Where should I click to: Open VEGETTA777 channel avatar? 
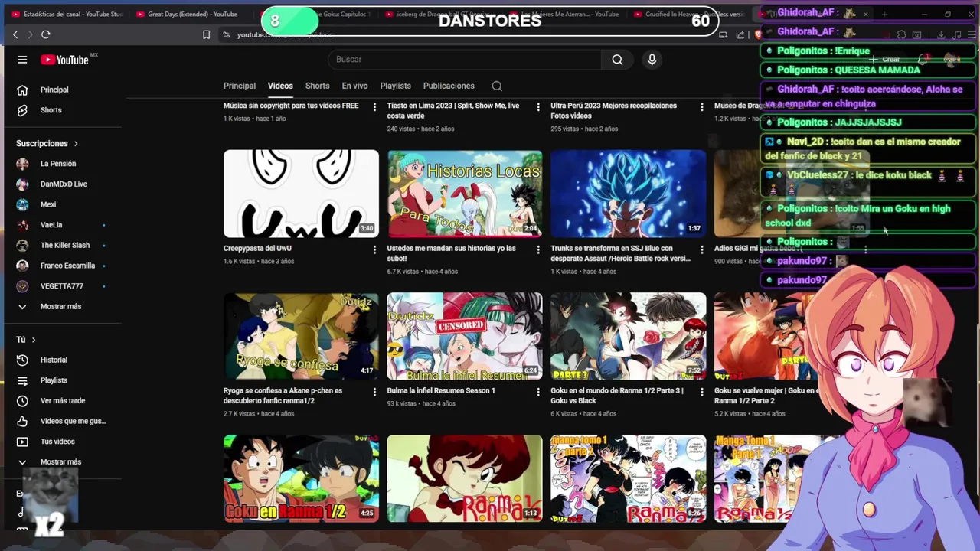[22, 286]
